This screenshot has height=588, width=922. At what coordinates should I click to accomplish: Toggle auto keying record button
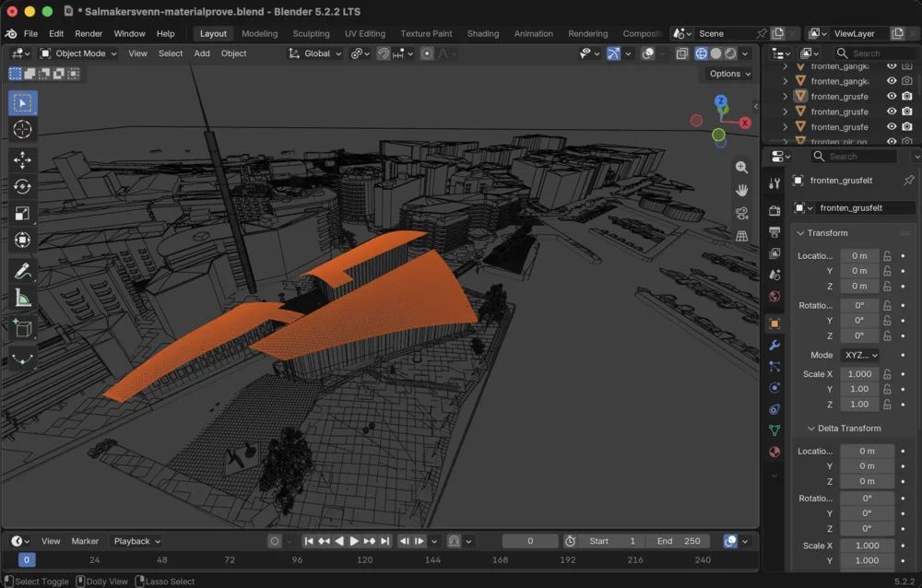(x=275, y=541)
